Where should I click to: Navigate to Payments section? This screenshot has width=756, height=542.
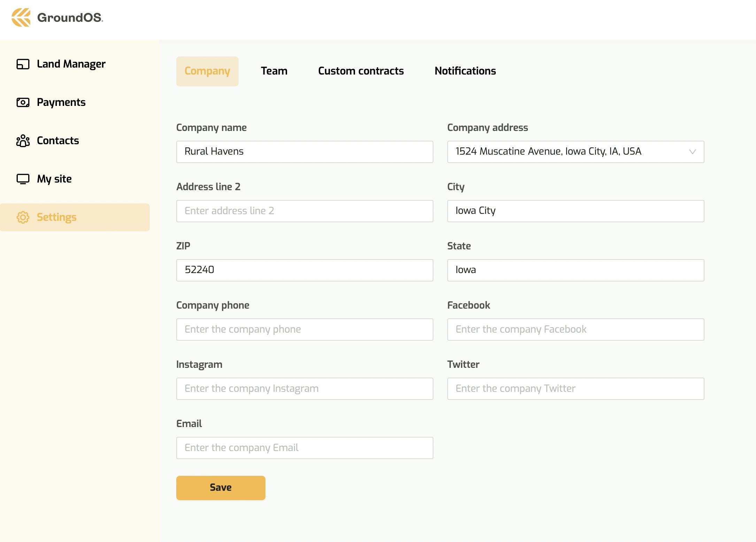click(x=61, y=102)
